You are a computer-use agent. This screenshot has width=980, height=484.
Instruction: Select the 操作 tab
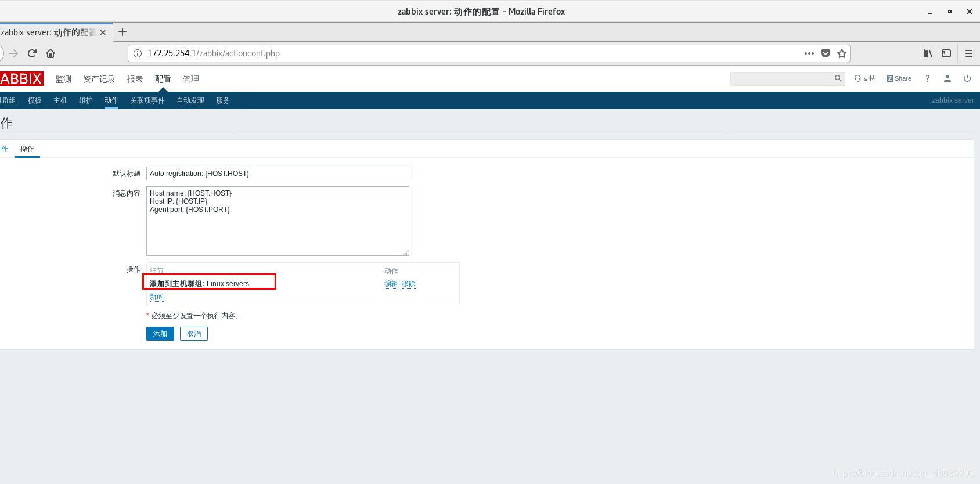[27, 149]
